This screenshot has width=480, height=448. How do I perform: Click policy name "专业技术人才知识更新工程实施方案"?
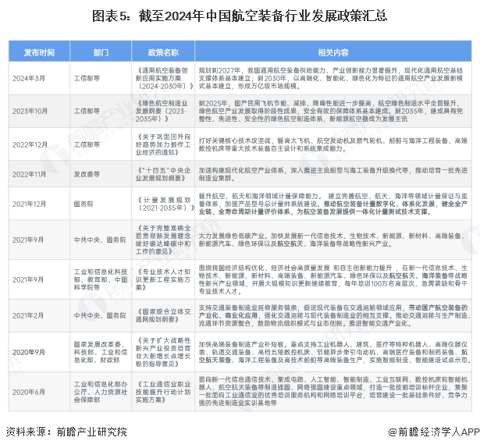(163, 279)
